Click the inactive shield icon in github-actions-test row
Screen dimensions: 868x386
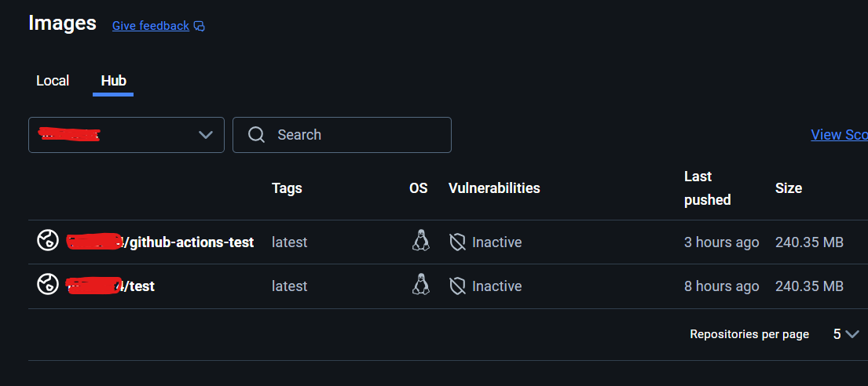click(x=457, y=242)
